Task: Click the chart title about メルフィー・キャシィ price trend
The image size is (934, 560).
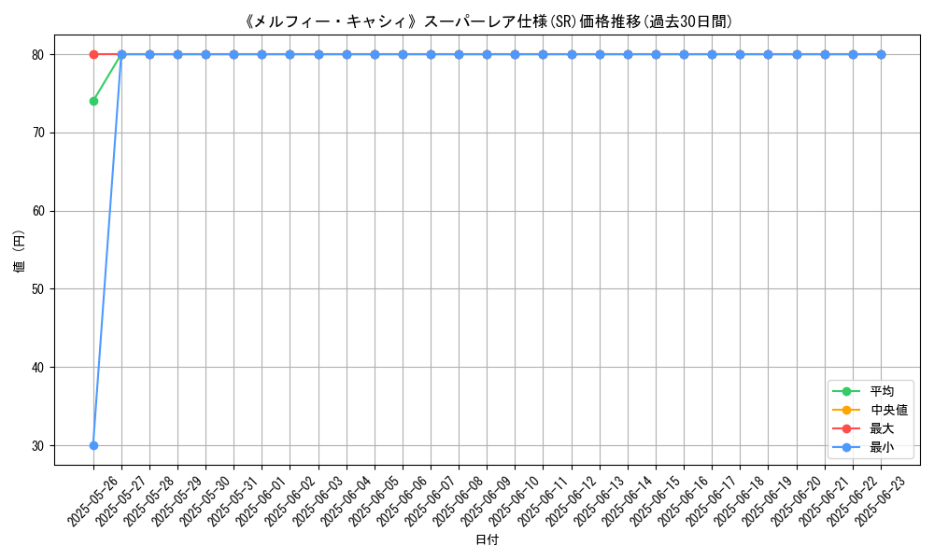Action: coord(488,21)
